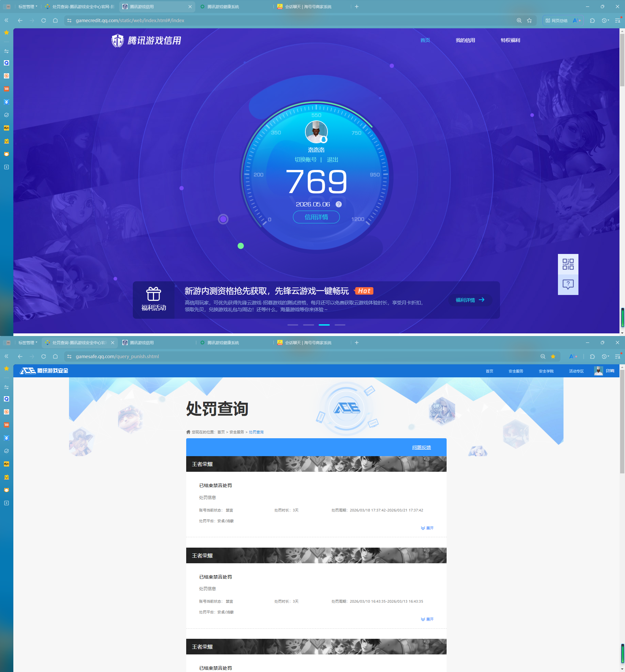Image resolution: width=625 pixels, height=672 pixels.
Task: Open 安全服务 in the game safety top navigation
Action: 516,371
